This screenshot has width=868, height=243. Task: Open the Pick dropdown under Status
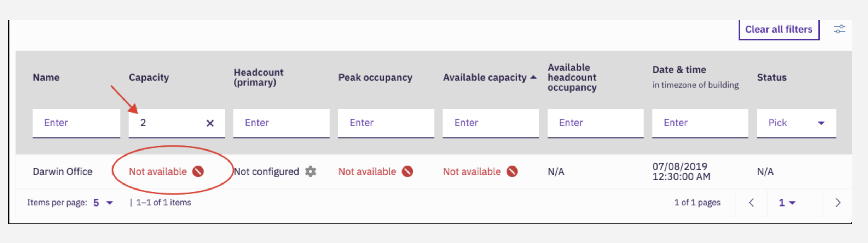click(x=795, y=123)
